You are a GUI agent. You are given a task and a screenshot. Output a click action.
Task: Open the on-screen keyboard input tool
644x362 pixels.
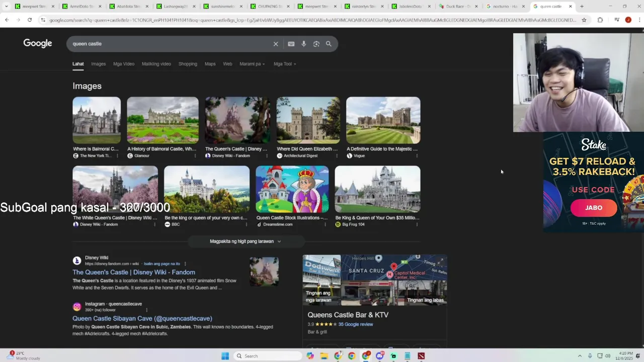click(291, 44)
